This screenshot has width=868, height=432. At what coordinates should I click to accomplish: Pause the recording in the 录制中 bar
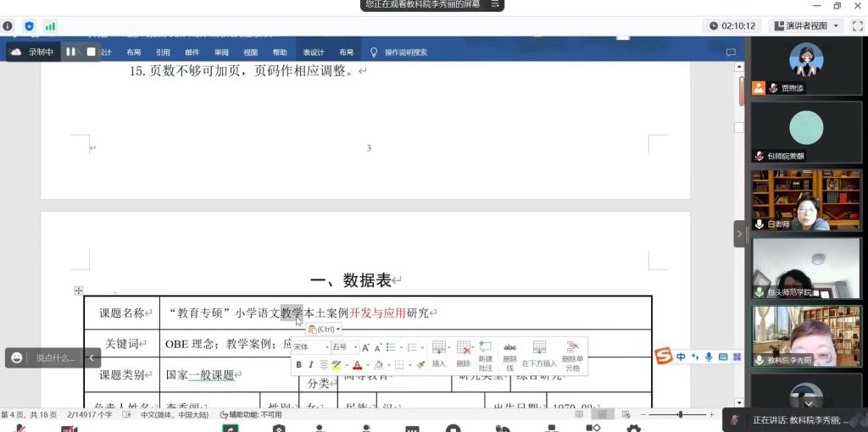tap(71, 52)
